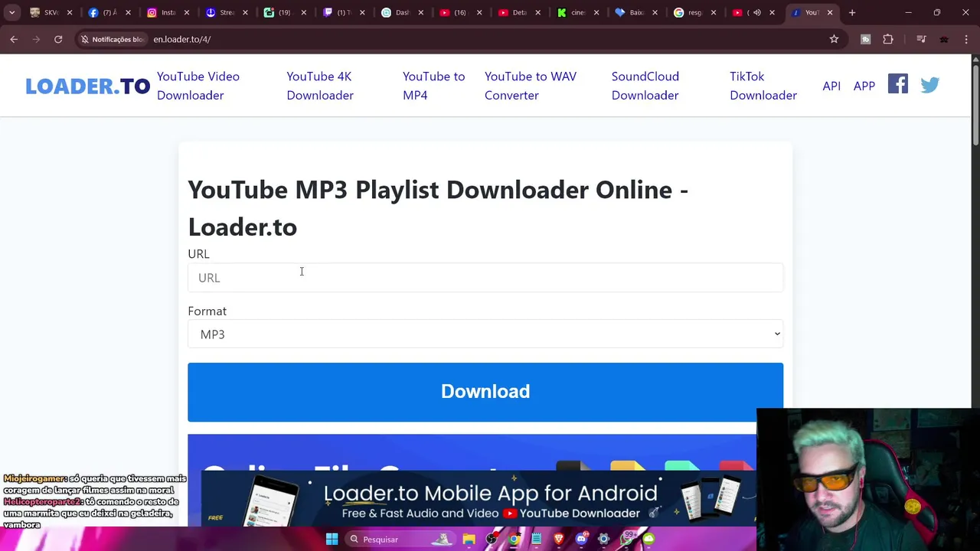Click the URL input field

click(x=485, y=277)
